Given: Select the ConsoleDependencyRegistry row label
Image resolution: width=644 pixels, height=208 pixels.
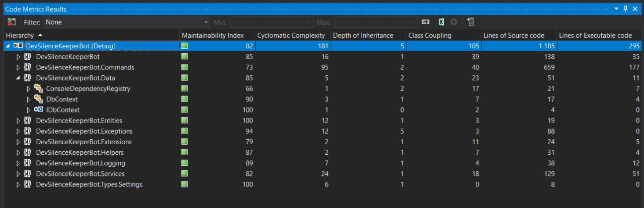Looking at the screenshot, I should click(88, 88).
